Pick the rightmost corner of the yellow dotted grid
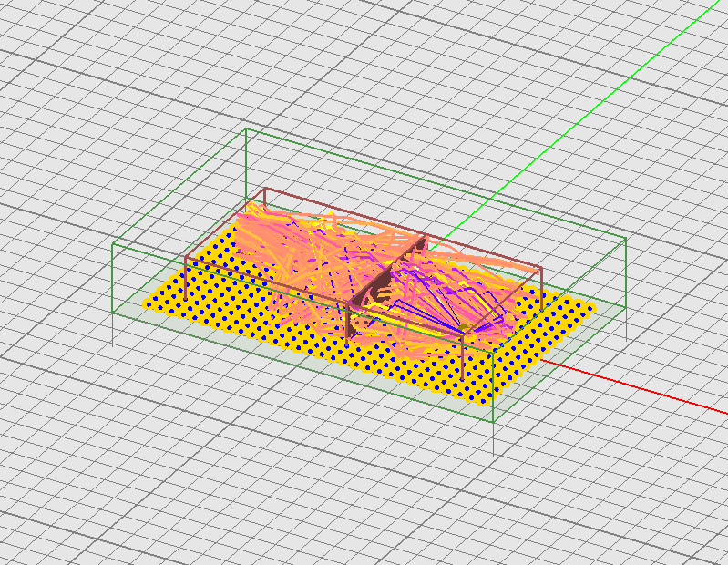This screenshot has height=565, width=728. pos(596,307)
